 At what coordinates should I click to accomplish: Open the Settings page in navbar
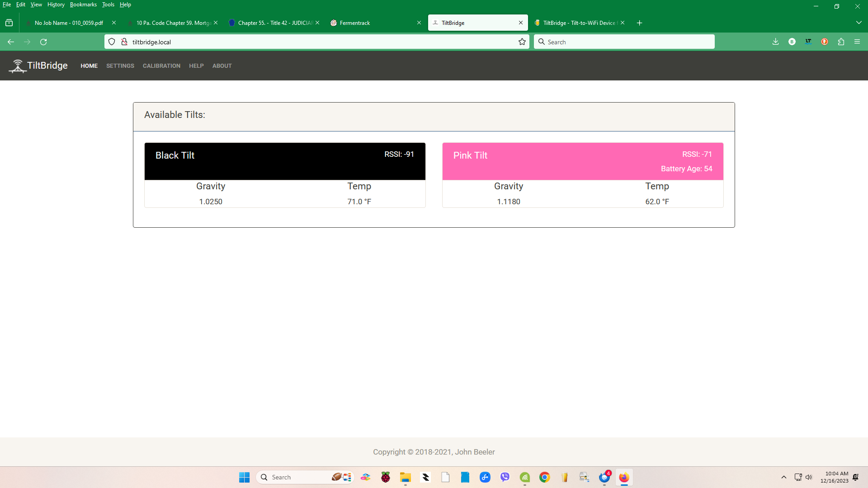(x=120, y=66)
